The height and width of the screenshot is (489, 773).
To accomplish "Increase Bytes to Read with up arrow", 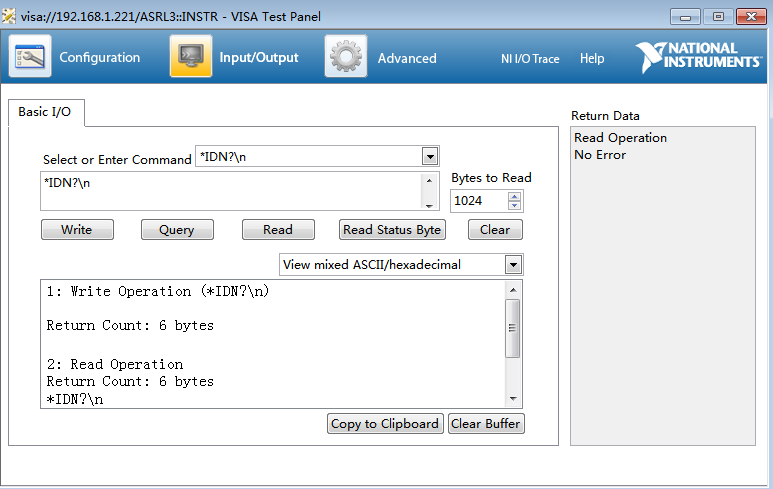I will (514, 196).
